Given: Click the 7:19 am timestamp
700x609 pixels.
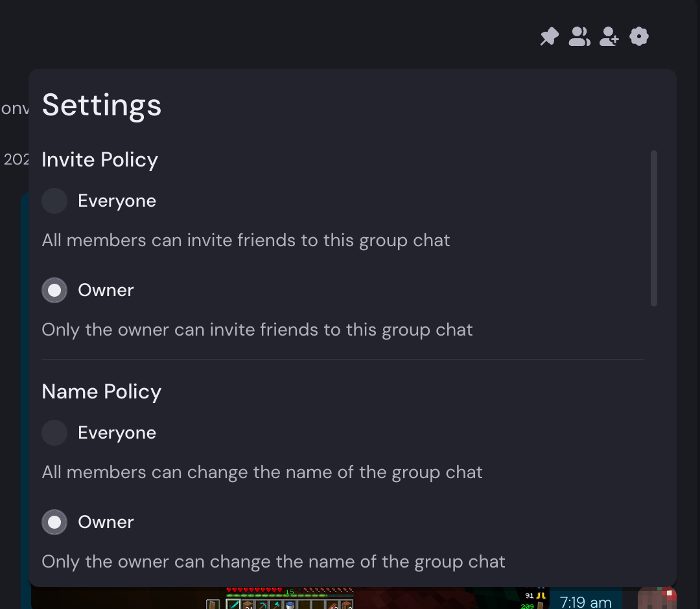Looking at the screenshot, I should (585, 602).
